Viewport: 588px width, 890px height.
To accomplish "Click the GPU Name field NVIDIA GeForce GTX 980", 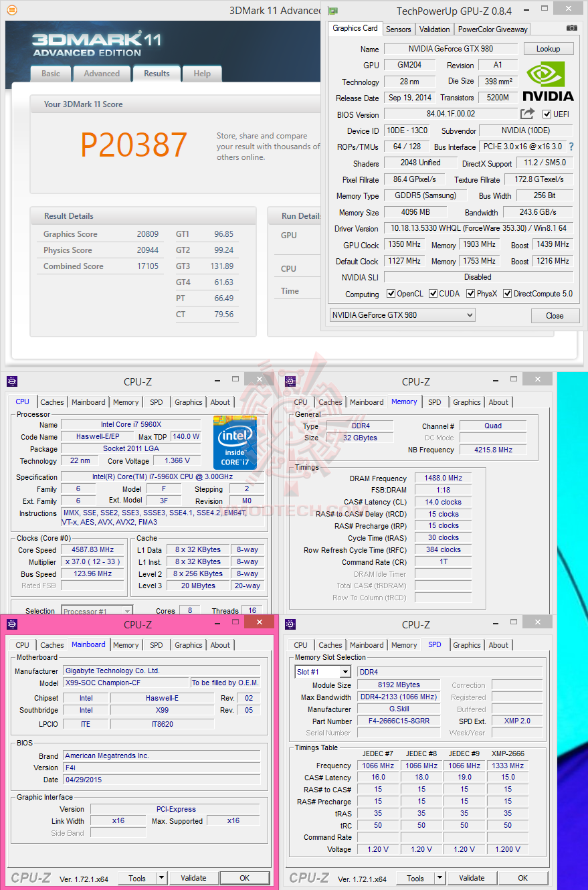I will point(451,49).
